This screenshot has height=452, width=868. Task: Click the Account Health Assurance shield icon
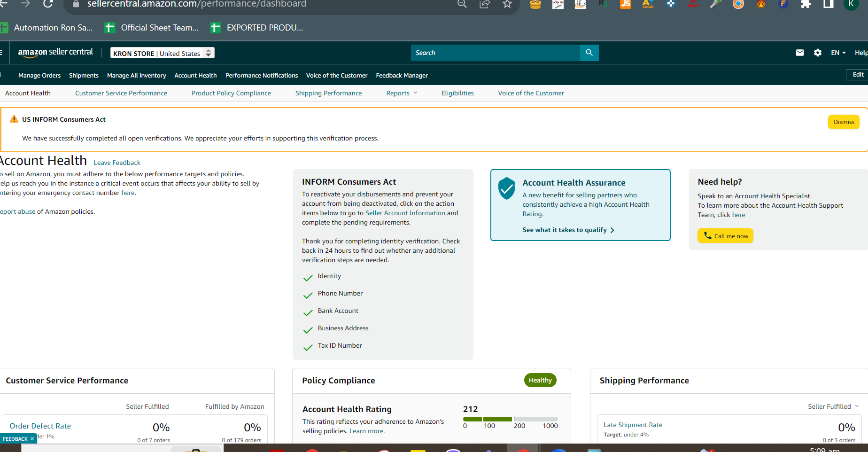click(x=507, y=188)
